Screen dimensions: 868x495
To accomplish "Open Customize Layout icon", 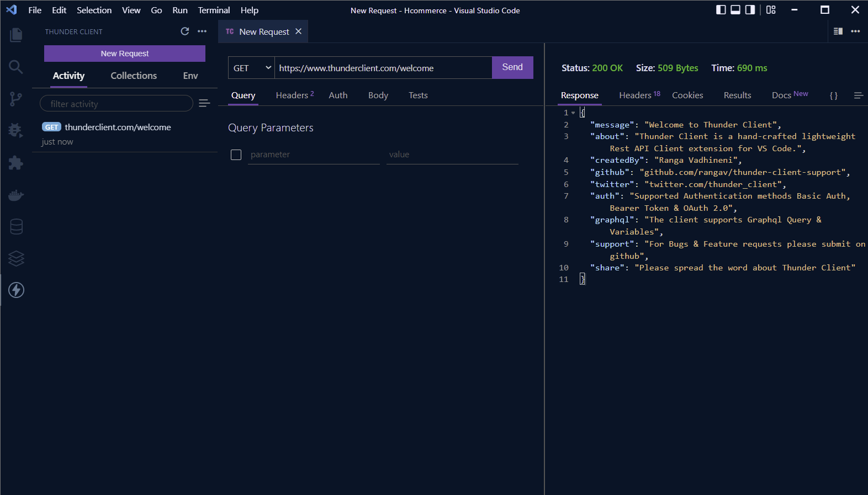I will coord(771,10).
